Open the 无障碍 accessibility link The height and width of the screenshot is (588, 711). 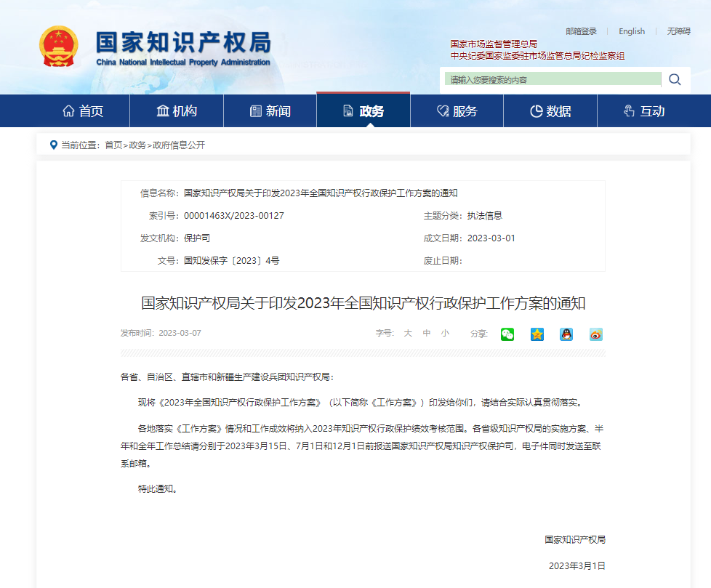(678, 31)
